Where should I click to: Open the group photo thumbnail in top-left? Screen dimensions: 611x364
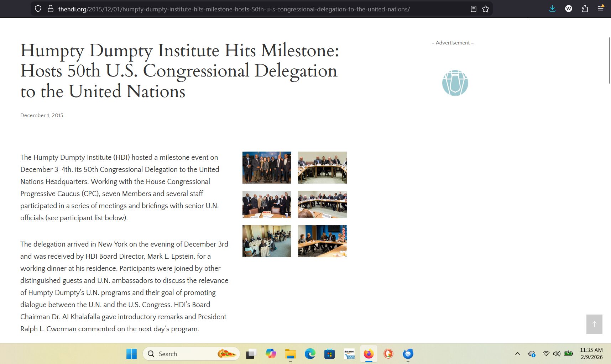tap(266, 168)
